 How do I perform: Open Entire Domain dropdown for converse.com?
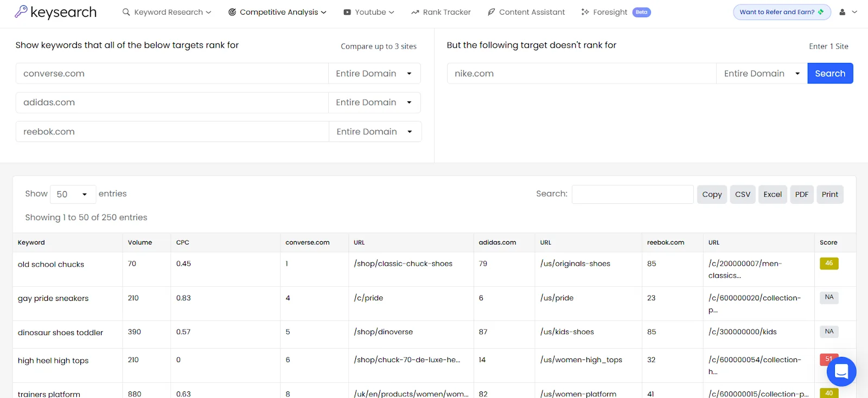(x=374, y=73)
